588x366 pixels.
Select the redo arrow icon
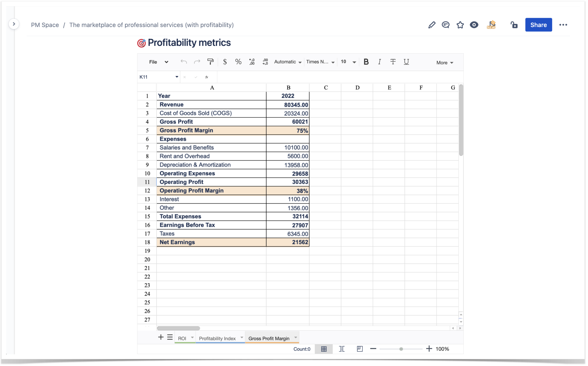pyautogui.click(x=197, y=62)
